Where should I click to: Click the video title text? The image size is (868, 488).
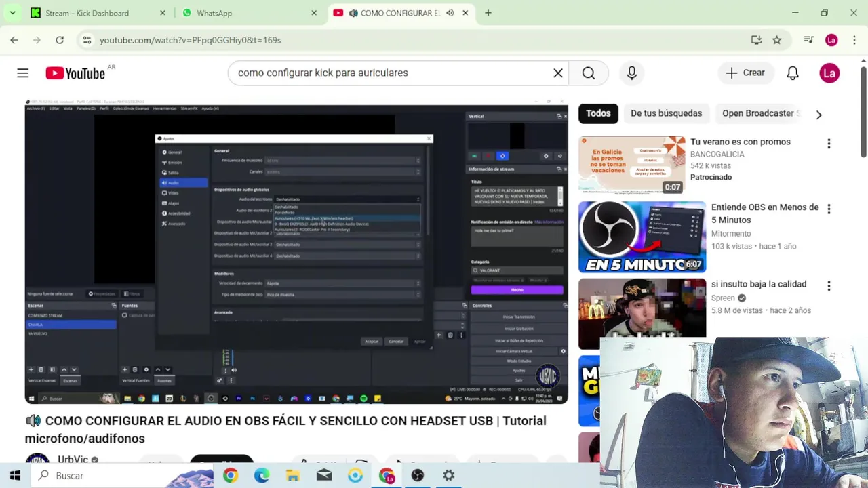pos(285,429)
